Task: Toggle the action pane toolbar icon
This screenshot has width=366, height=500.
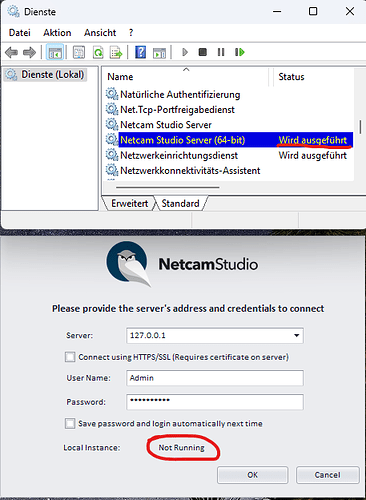Action: (159, 53)
